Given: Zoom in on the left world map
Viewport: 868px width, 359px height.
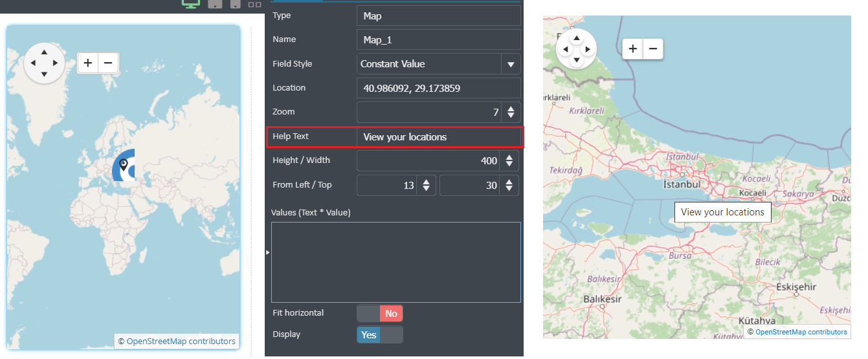Looking at the screenshot, I should point(88,63).
